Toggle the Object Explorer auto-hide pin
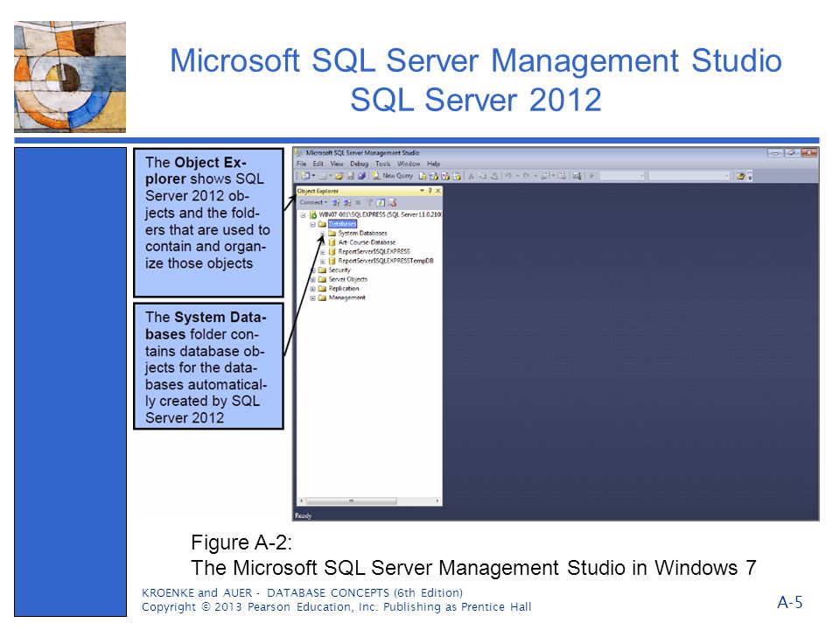Image resolution: width=840 pixels, height=630 pixels. coord(430,191)
